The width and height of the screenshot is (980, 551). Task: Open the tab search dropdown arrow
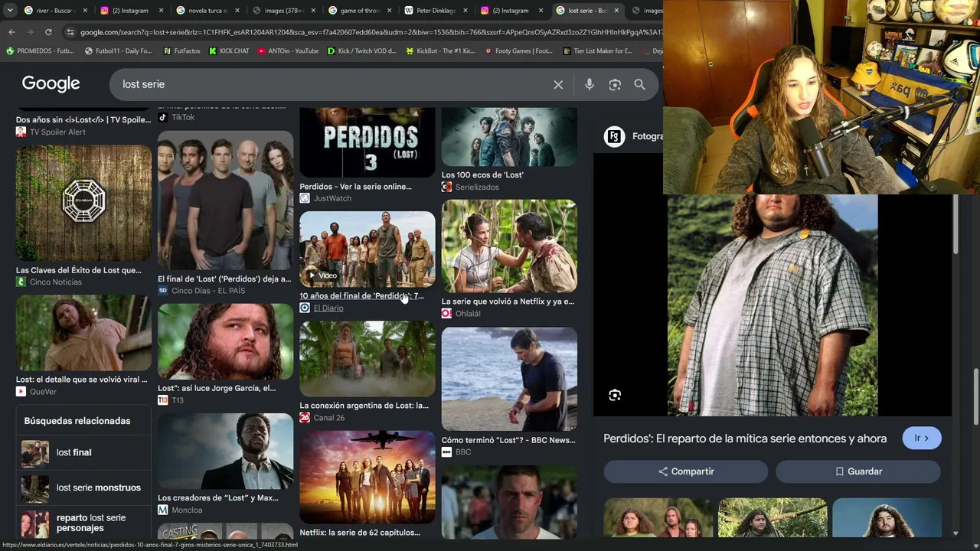pyautogui.click(x=10, y=11)
